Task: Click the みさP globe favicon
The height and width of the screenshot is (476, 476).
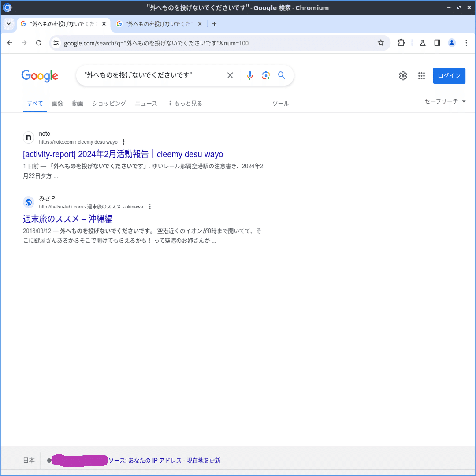Action: (x=29, y=202)
